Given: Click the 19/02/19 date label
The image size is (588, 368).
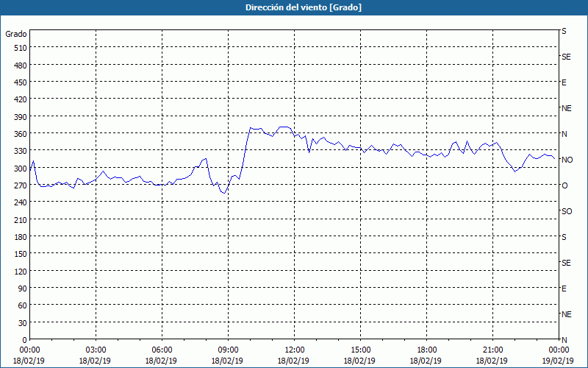Looking at the screenshot, I should [558, 361].
